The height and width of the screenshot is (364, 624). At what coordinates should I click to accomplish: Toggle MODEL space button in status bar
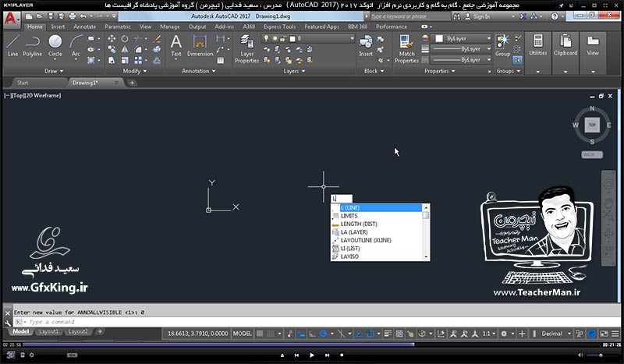click(243, 334)
